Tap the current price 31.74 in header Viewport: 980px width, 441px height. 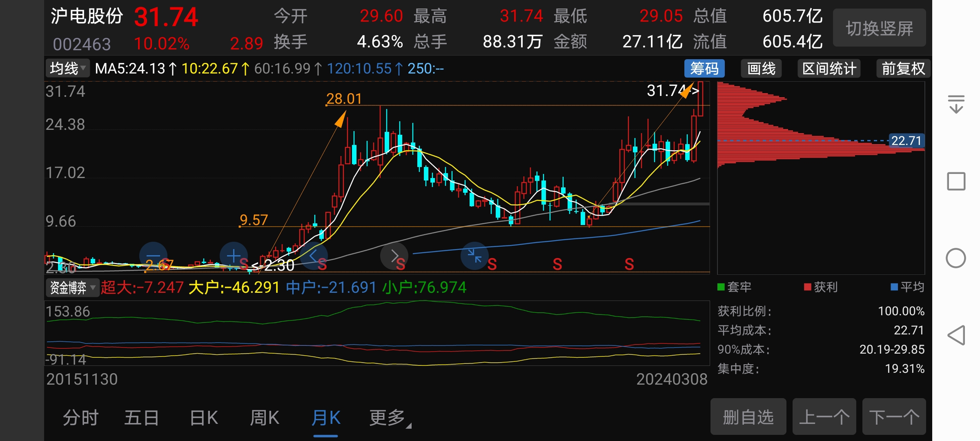(166, 17)
